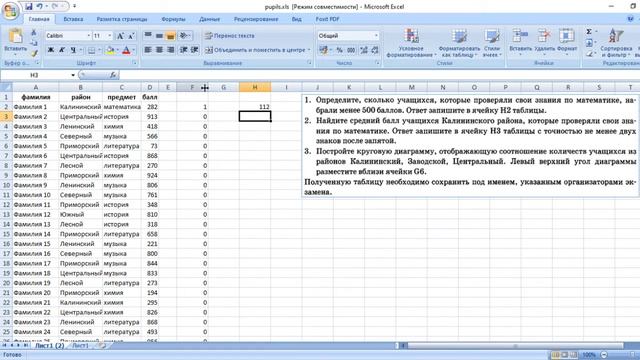Toggle italic (К) formatting

pos(62,50)
